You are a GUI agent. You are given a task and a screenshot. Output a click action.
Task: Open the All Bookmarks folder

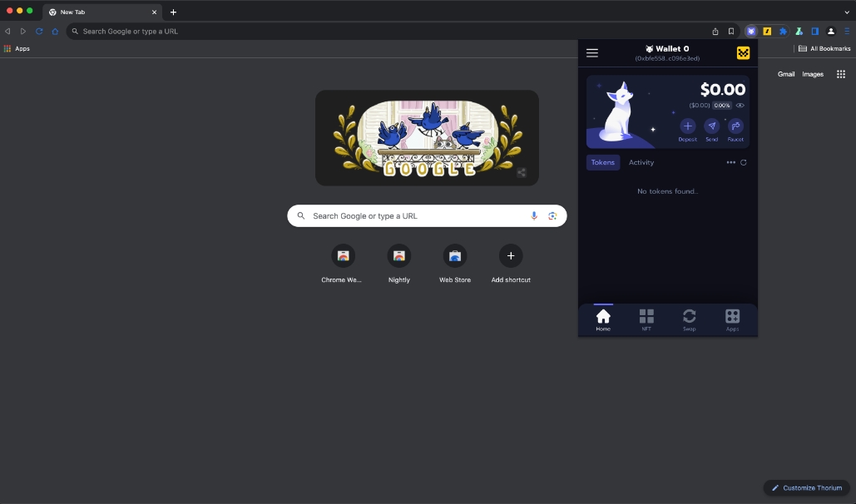(x=824, y=48)
